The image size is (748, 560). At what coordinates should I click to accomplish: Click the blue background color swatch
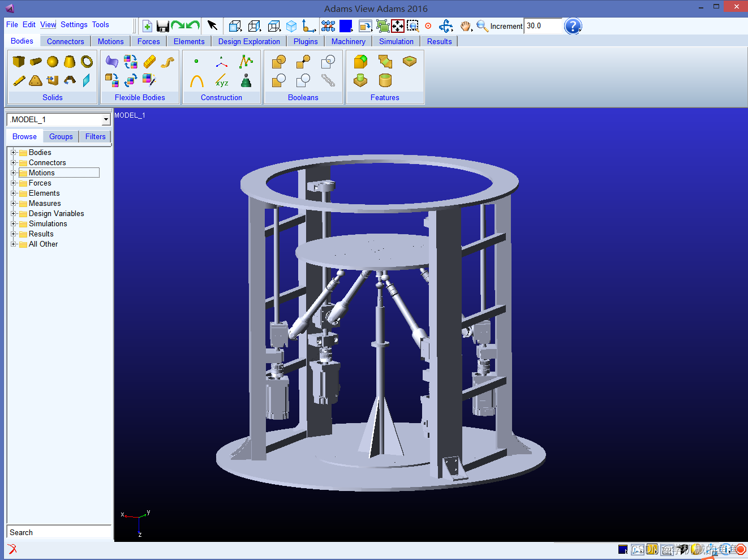point(345,26)
